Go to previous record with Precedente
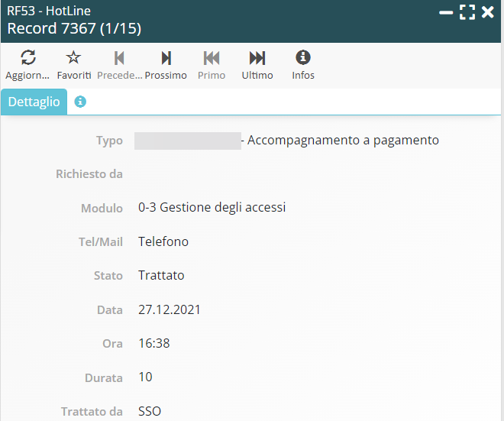The height and width of the screenshot is (421, 504). tap(119, 58)
